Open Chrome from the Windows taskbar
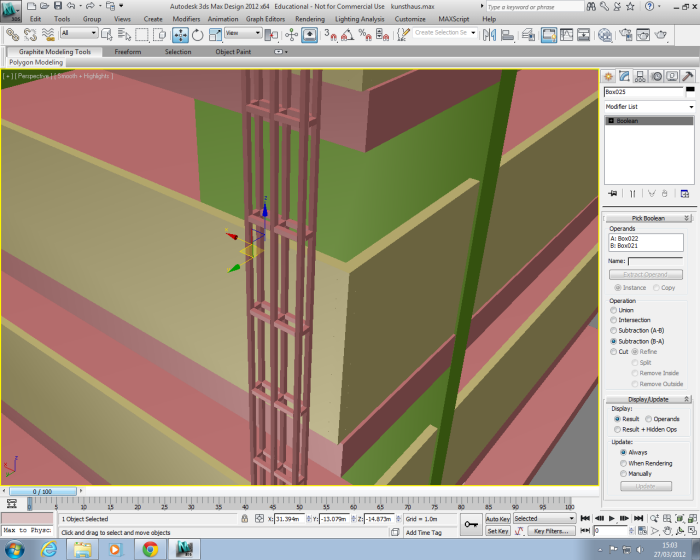 coord(150,548)
